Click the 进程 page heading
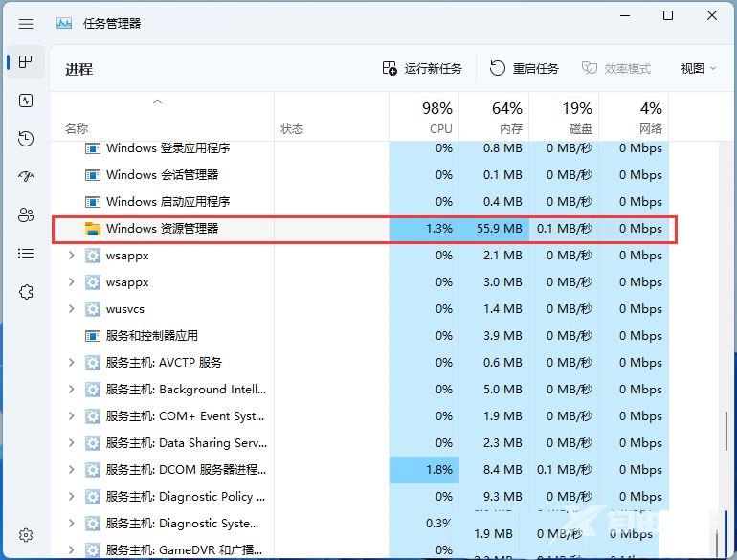This screenshot has width=737, height=560. tap(78, 70)
